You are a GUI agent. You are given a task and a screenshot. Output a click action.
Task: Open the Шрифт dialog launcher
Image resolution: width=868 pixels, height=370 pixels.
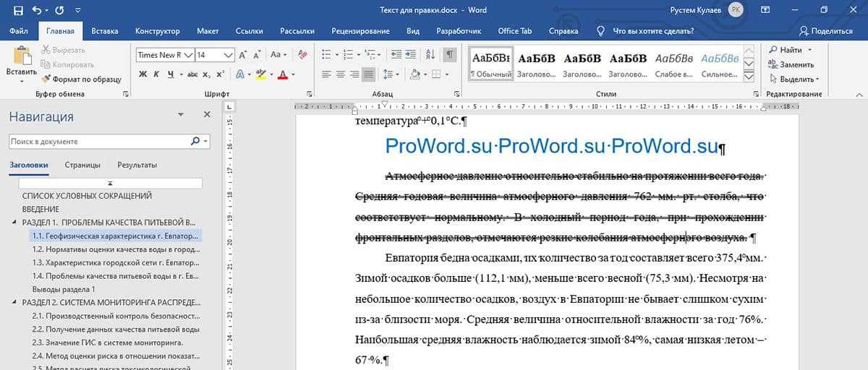tap(309, 95)
